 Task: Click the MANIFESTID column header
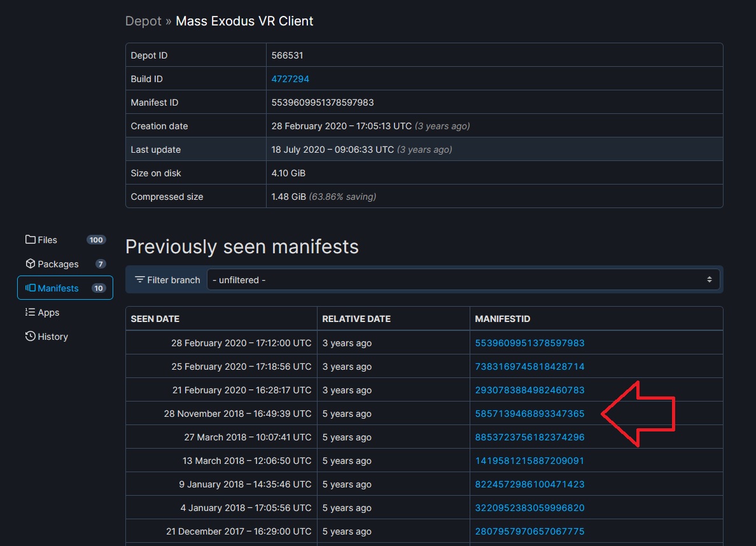502,319
